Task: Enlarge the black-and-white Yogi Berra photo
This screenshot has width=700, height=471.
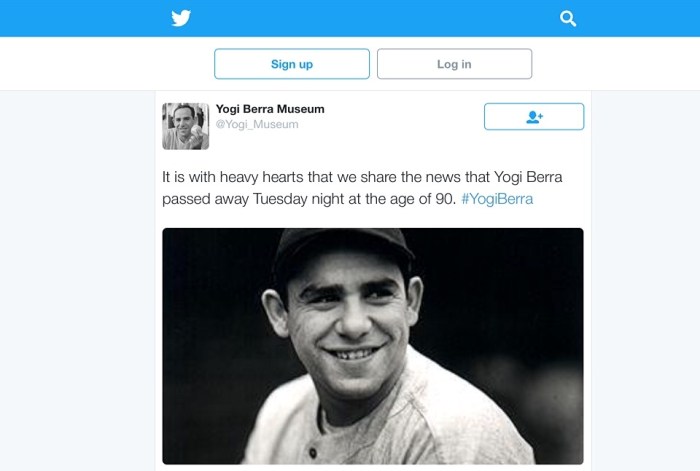Action: [x=372, y=345]
